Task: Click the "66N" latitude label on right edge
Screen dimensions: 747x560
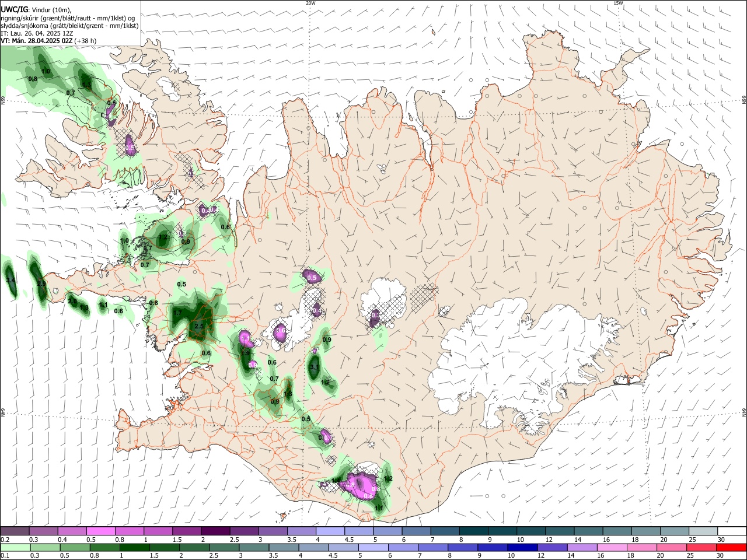Action: [x=744, y=100]
